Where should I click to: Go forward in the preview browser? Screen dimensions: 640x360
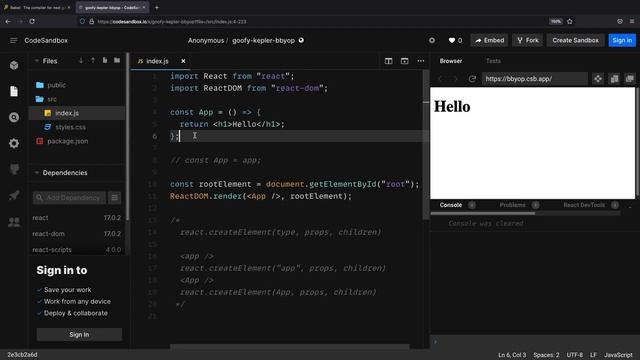pos(455,79)
